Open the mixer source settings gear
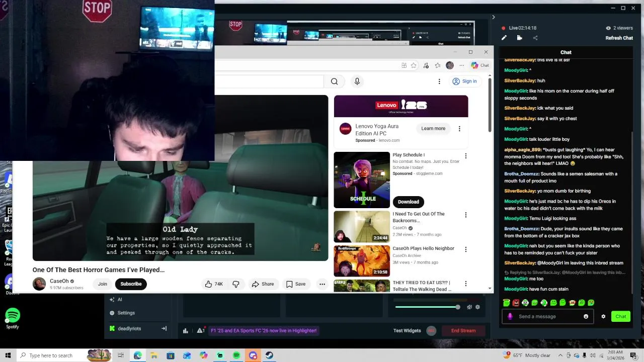Viewport: 644px width, 362px height. (x=477, y=307)
